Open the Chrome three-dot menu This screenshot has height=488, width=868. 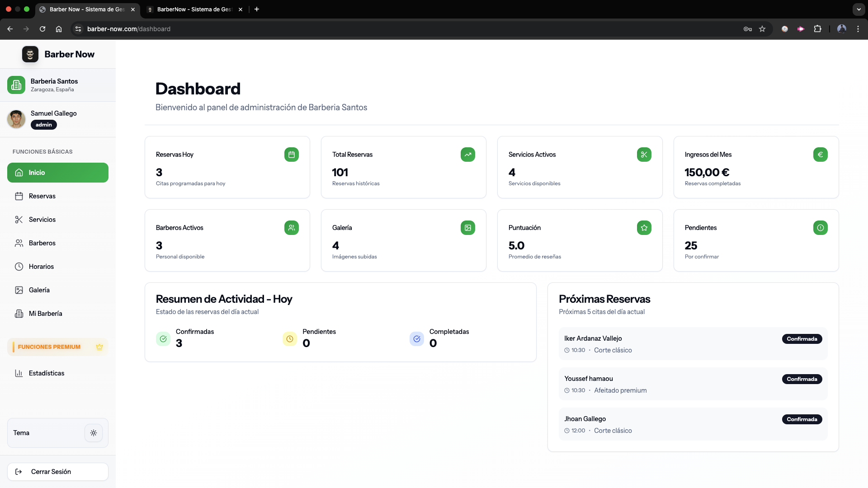[858, 29]
